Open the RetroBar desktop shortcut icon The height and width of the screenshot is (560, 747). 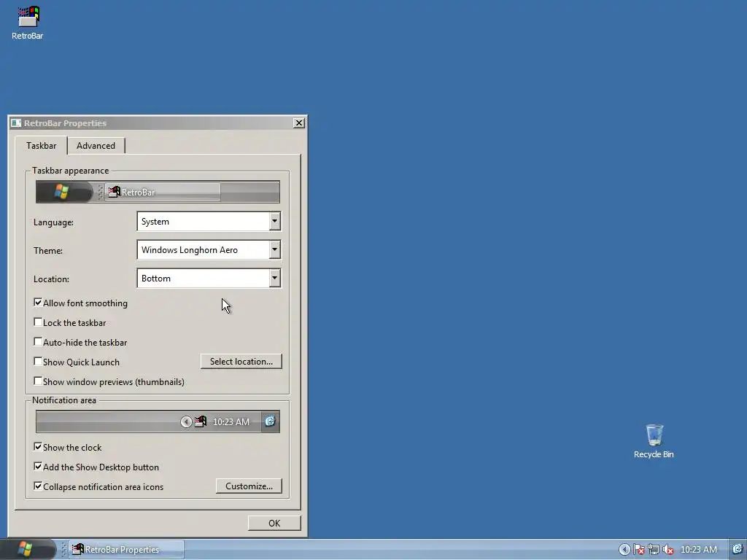pos(28,23)
